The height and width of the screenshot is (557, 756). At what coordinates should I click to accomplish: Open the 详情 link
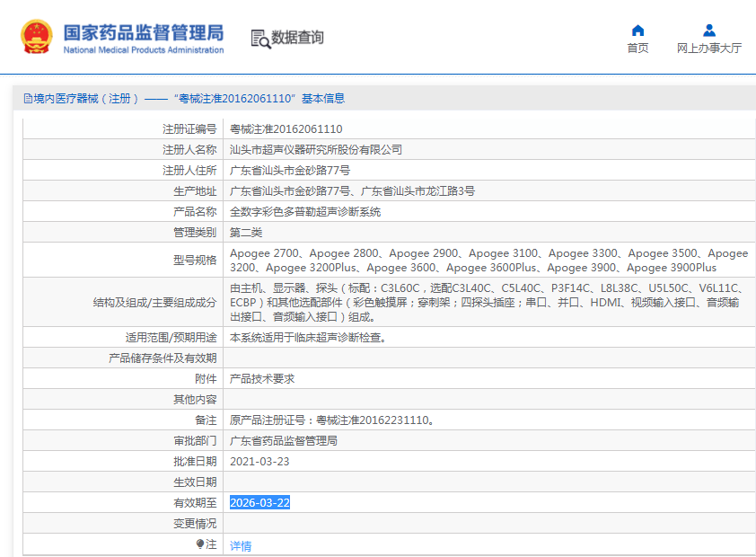coord(241,545)
